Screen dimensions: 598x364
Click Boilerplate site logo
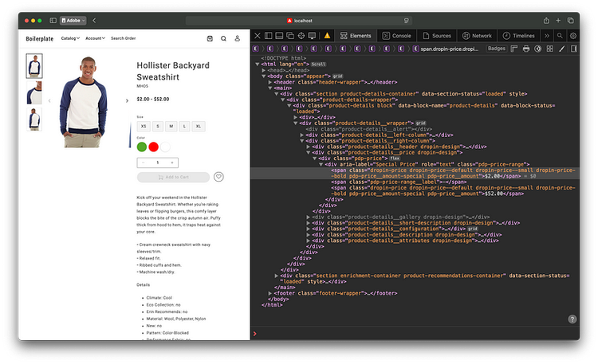tap(40, 38)
